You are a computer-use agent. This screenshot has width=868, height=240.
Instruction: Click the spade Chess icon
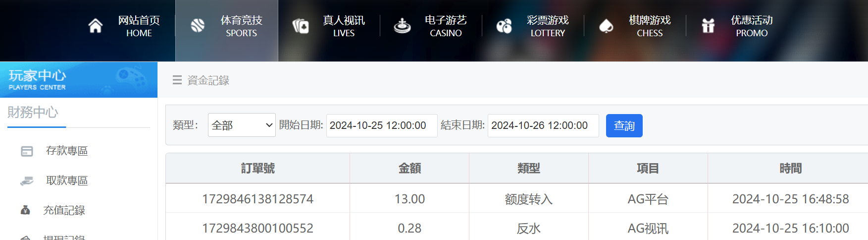(606, 26)
